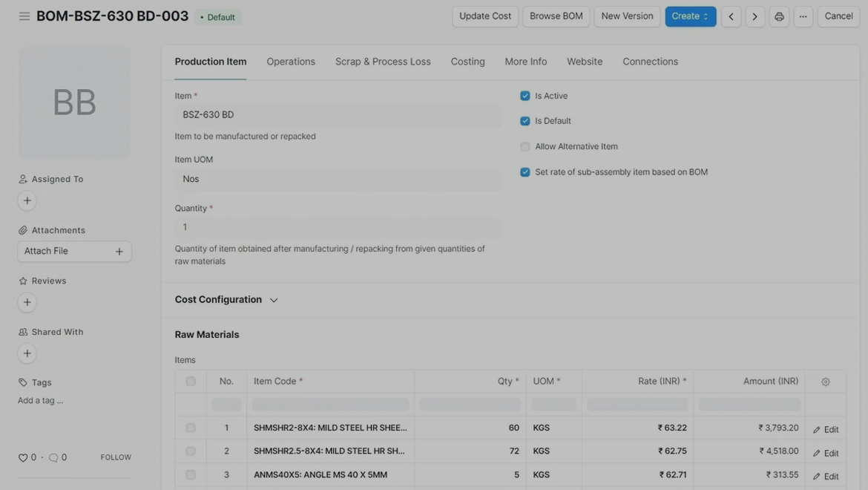Click the print icon

[779, 16]
